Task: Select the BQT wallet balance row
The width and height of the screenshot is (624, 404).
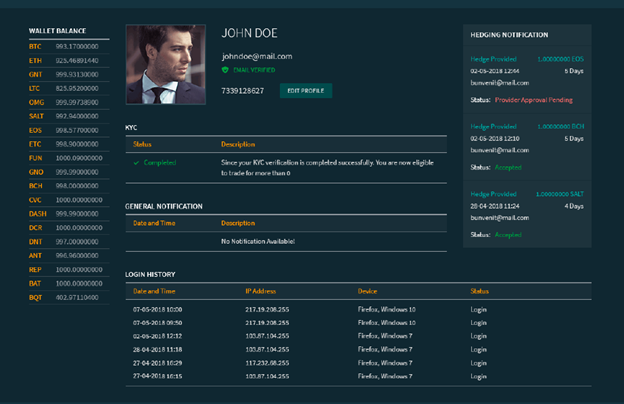Action: 69,297
